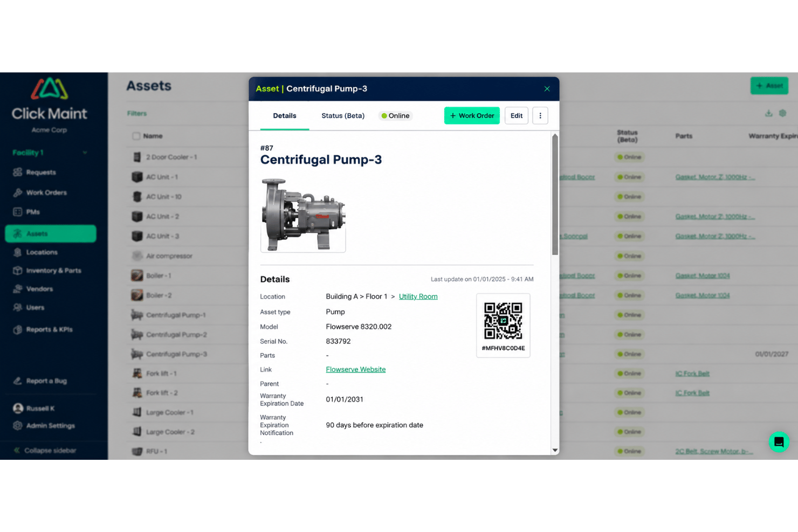
Task: Open Users in the sidebar
Action: tap(35, 308)
